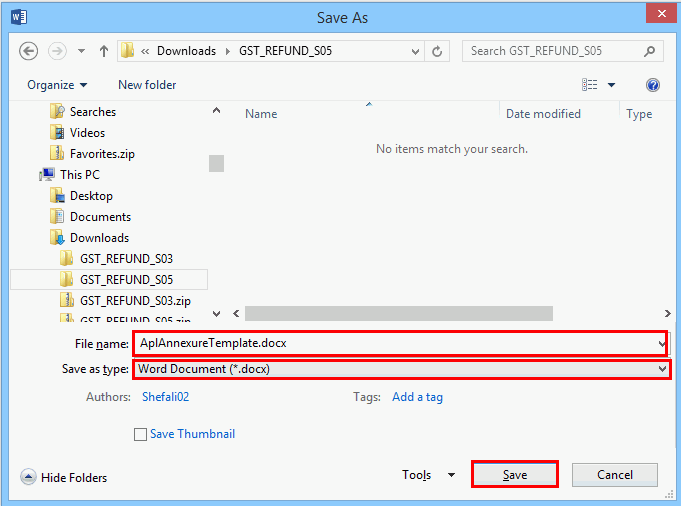Open the Organize dropdown menu
Screen dimensions: 681x506
[x=57, y=85]
